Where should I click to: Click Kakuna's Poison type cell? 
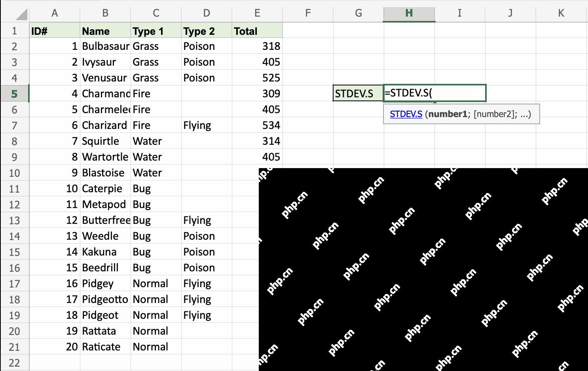(207, 252)
